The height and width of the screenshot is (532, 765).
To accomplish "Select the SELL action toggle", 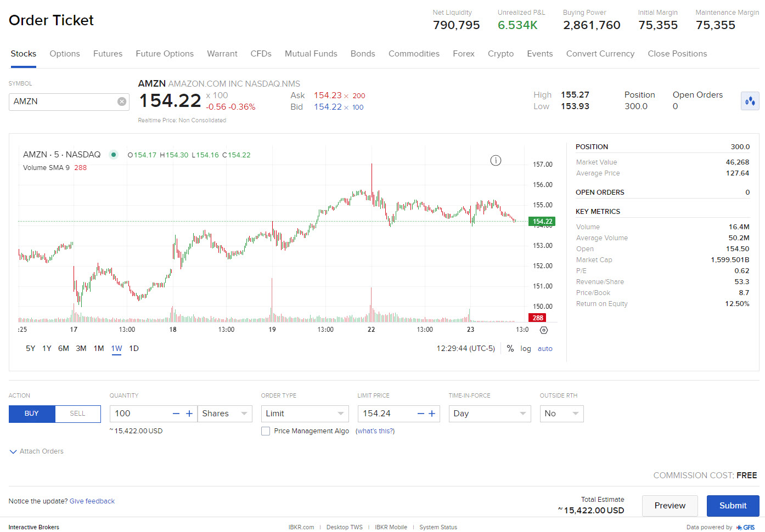I will 77,414.
